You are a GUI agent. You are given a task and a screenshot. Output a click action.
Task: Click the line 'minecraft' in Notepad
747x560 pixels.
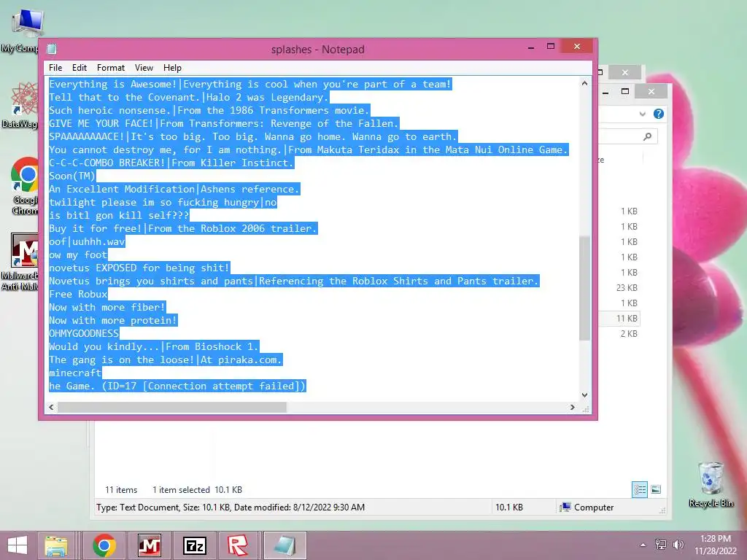(x=75, y=373)
